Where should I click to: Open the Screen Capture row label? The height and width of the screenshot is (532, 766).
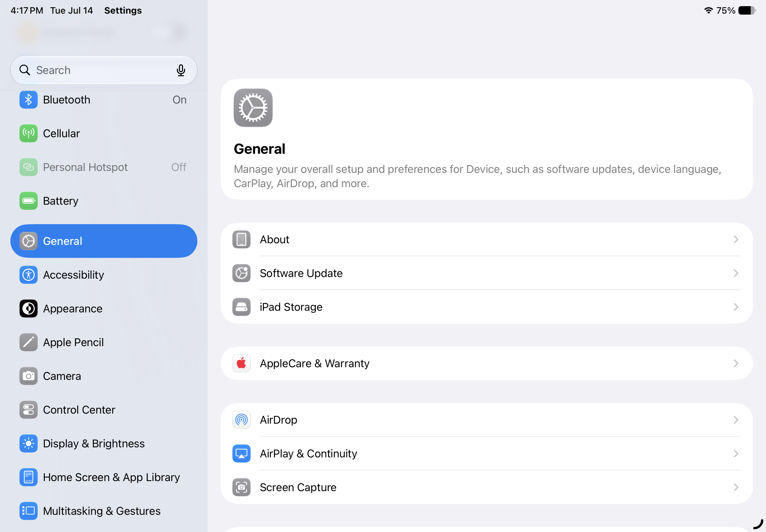pos(298,487)
